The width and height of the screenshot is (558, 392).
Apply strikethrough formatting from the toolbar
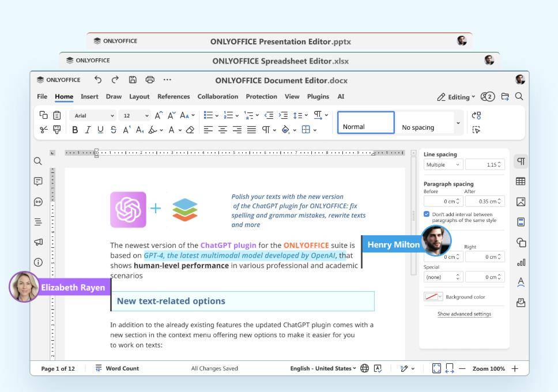pyautogui.click(x=113, y=130)
